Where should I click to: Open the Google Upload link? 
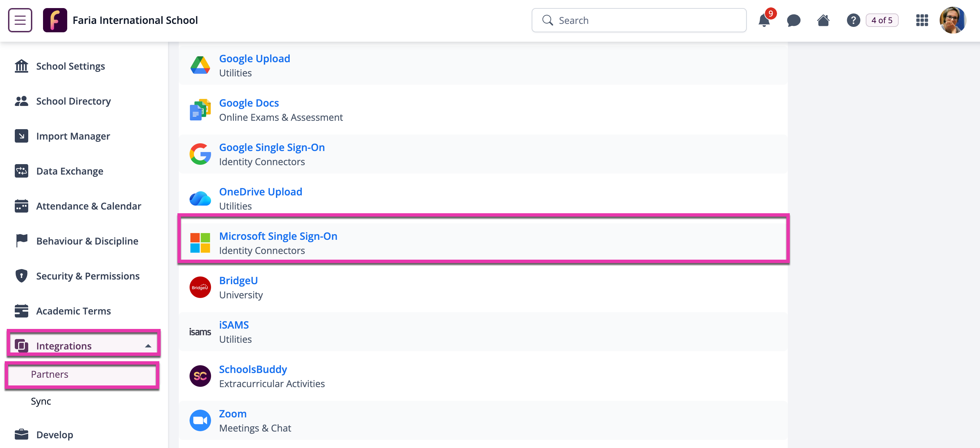[x=254, y=59]
